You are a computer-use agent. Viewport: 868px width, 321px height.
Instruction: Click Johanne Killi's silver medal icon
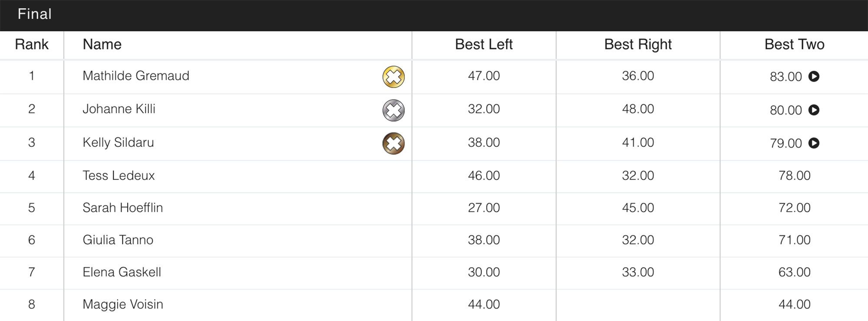pyautogui.click(x=393, y=110)
